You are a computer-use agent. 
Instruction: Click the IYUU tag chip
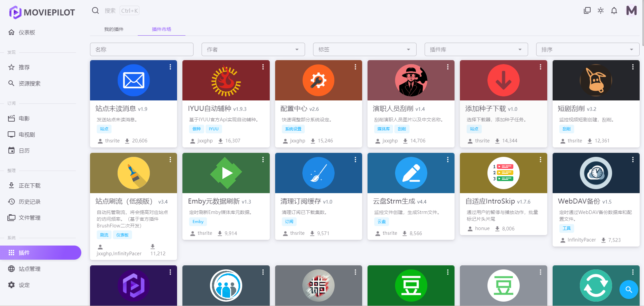pyautogui.click(x=214, y=129)
